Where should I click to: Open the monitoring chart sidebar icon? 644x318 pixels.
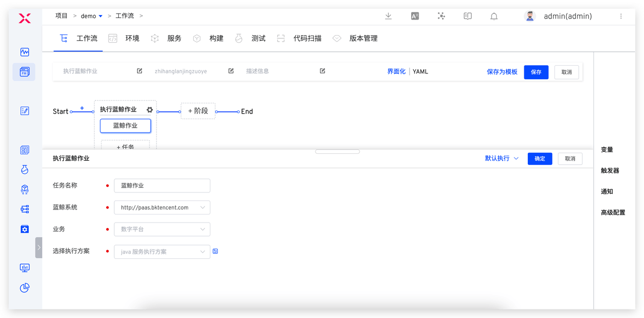[x=25, y=52]
